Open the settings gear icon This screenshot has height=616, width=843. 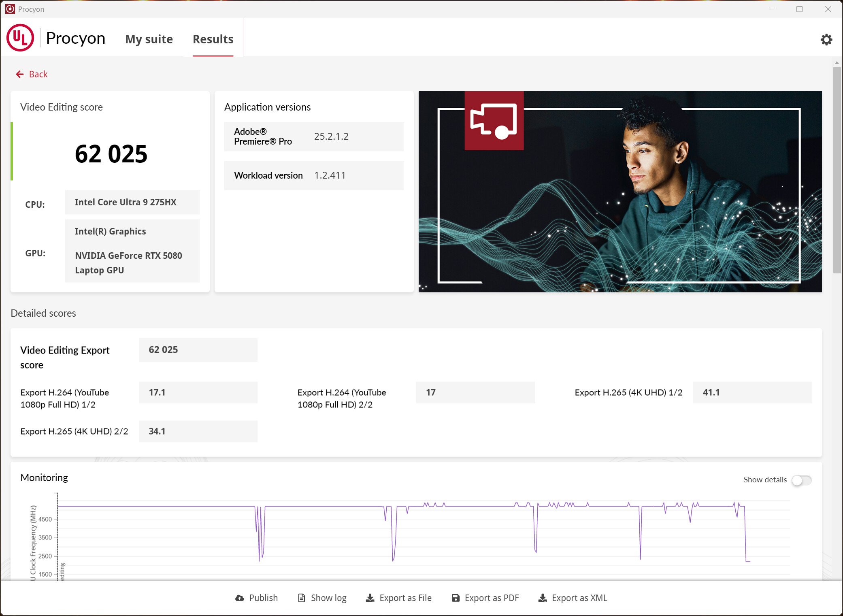pyautogui.click(x=826, y=39)
